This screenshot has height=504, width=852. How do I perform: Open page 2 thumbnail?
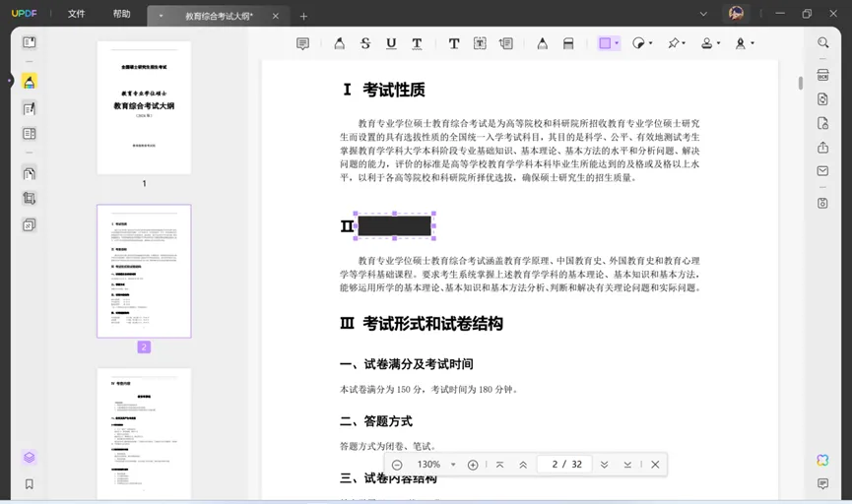click(x=144, y=271)
